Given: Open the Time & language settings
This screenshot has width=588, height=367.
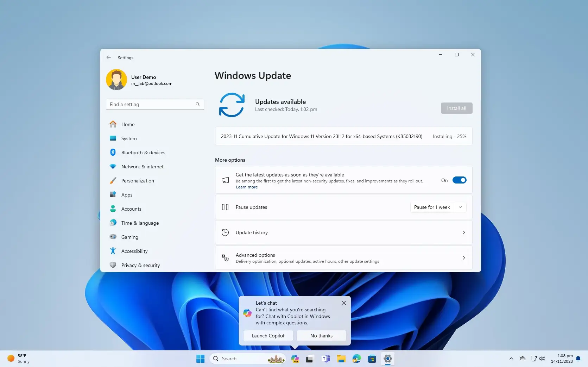Looking at the screenshot, I should 139,223.
